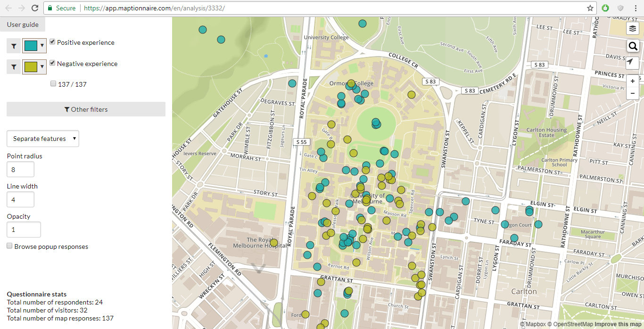Image resolution: width=644 pixels, height=329 pixels.
Task: Click the University College map label
Action: [x=326, y=37]
